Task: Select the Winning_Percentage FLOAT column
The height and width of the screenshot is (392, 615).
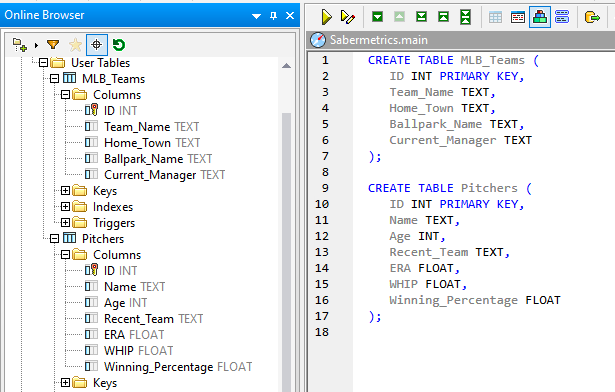Action: tap(178, 367)
